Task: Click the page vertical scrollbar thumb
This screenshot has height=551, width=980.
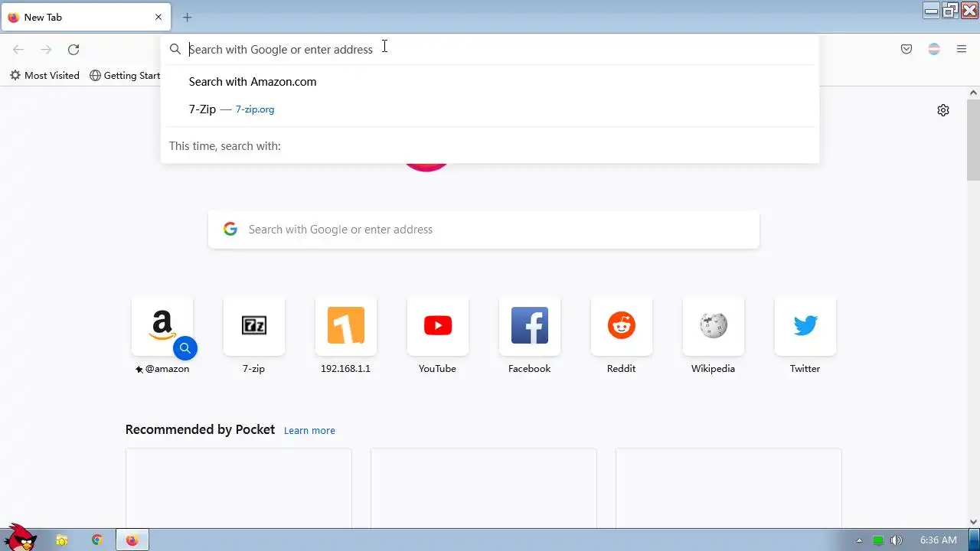Action: coord(973,139)
